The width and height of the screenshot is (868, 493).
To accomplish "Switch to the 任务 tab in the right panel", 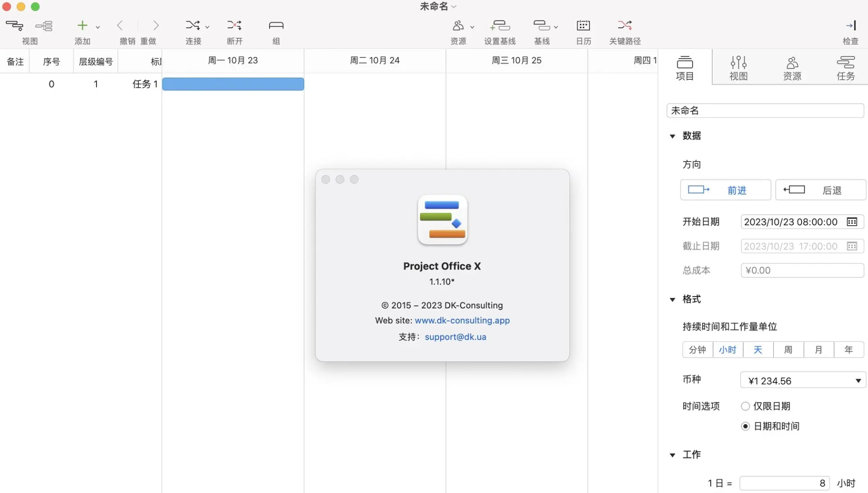I will [x=846, y=67].
